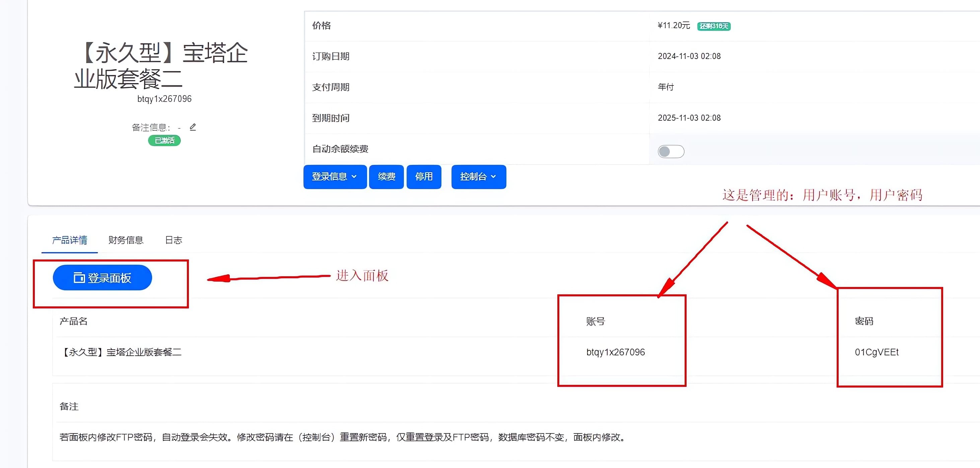Click the green 已激活 status badge
This screenshot has width=980, height=468.
(x=164, y=140)
